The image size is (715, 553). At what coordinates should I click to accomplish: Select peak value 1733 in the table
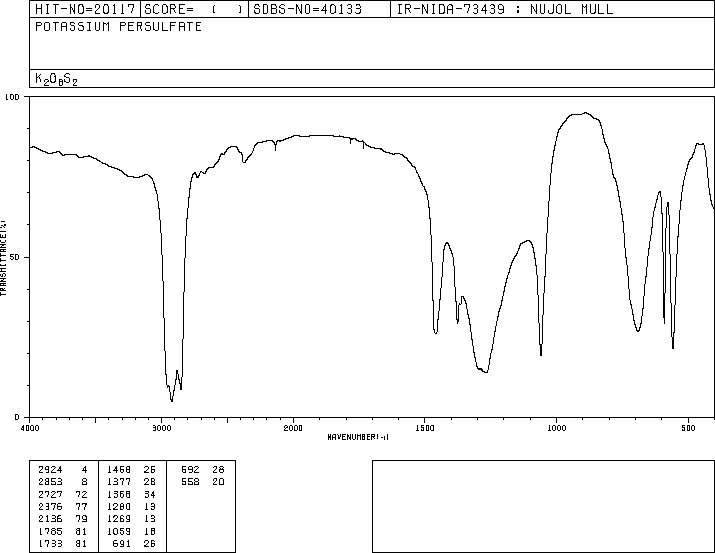pos(50,543)
